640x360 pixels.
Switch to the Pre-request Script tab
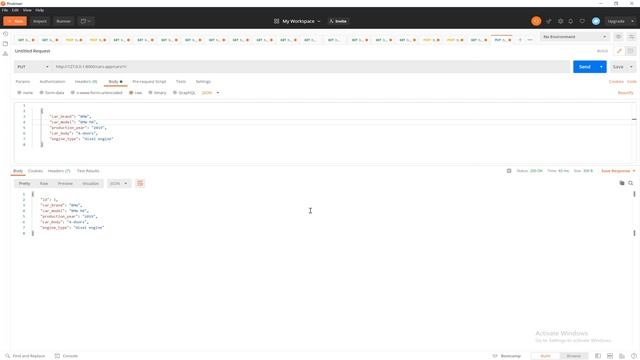tap(149, 82)
